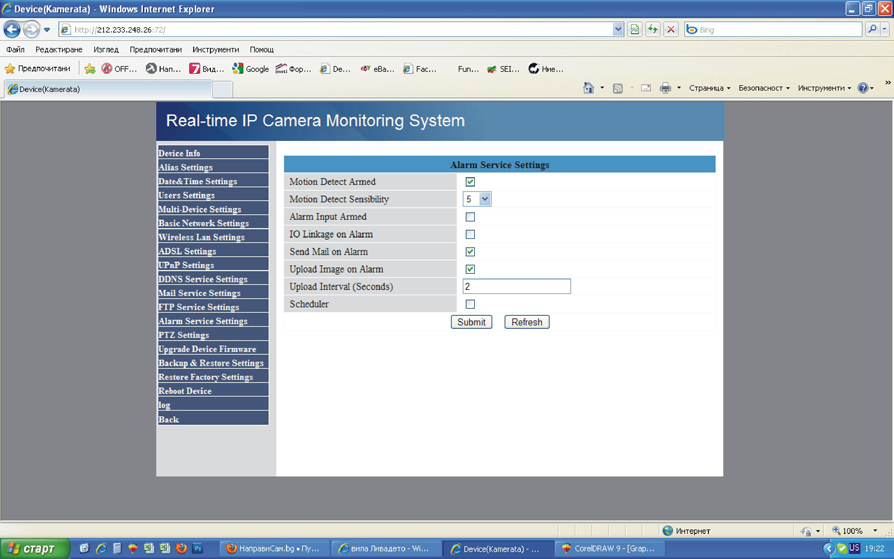Enable the Alarm Input Armed checkbox
This screenshot has width=894, height=559.
(x=470, y=217)
